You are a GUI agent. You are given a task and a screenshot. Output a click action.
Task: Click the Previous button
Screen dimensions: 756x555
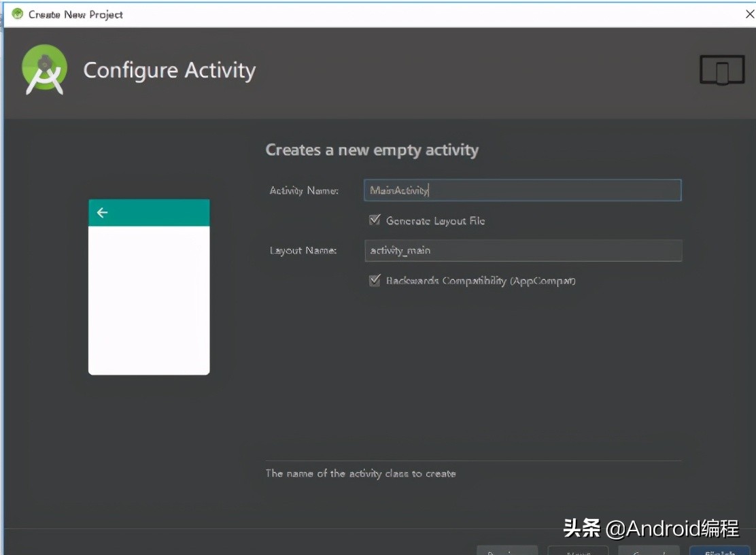pyautogui.click(x=507, y=551)
